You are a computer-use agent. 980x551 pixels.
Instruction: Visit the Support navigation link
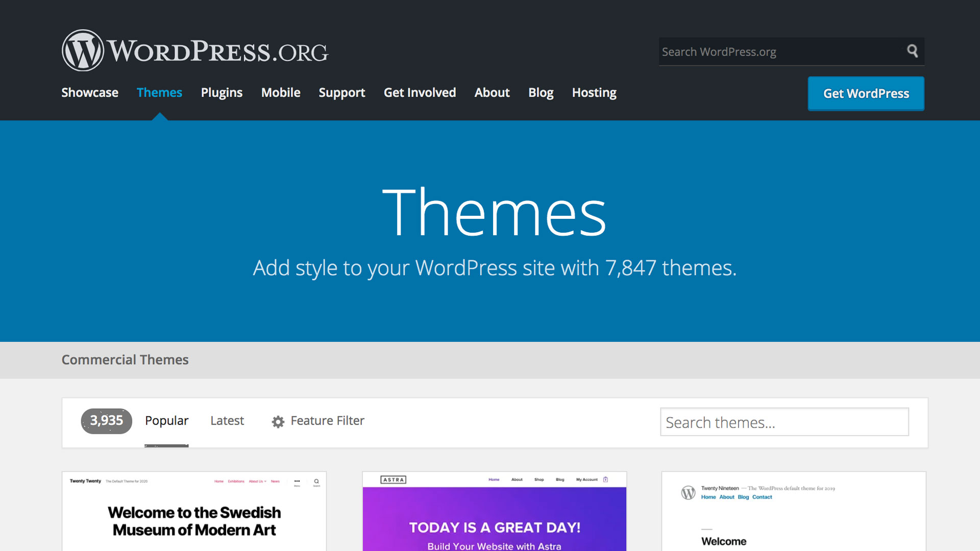pyautogui.click(x=342, y=92)
